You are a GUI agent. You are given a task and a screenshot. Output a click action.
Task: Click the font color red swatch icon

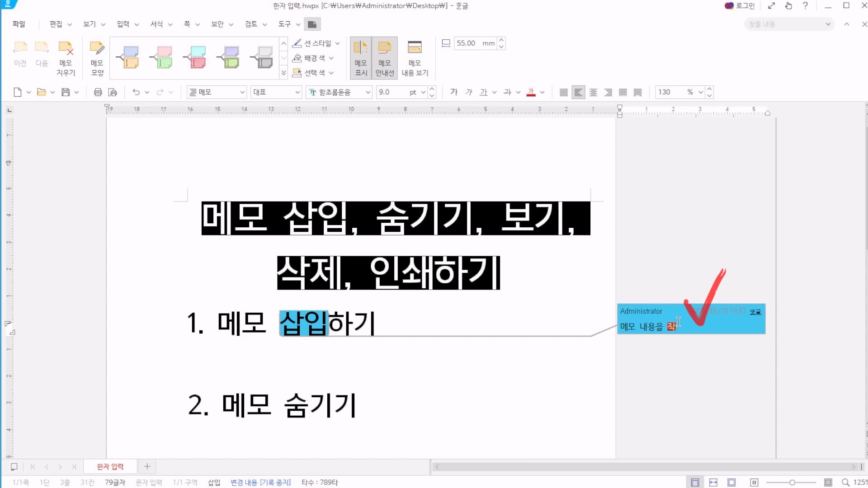click(x=531, y=92)
